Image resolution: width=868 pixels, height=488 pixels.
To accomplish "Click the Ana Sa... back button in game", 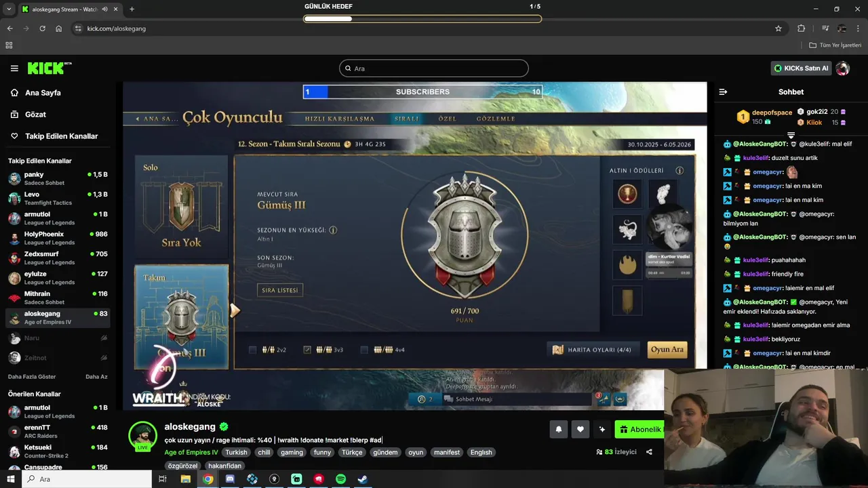I will click(x=157, y=119).
